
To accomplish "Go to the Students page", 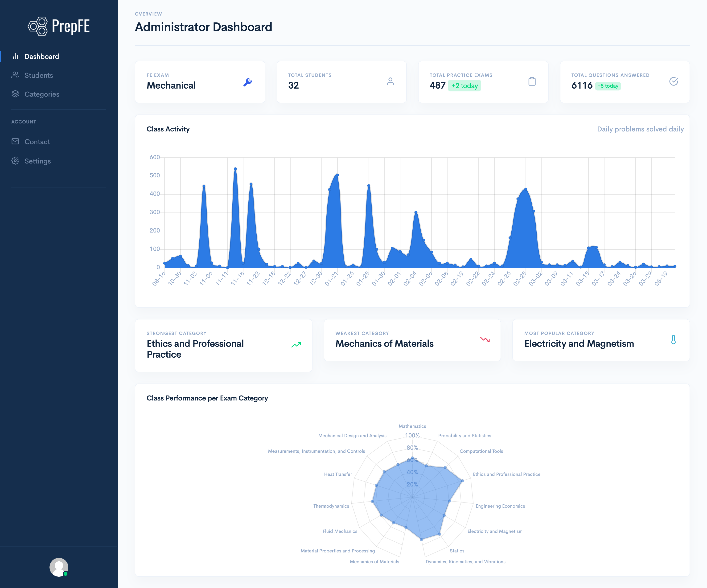I will coord(39,75).
